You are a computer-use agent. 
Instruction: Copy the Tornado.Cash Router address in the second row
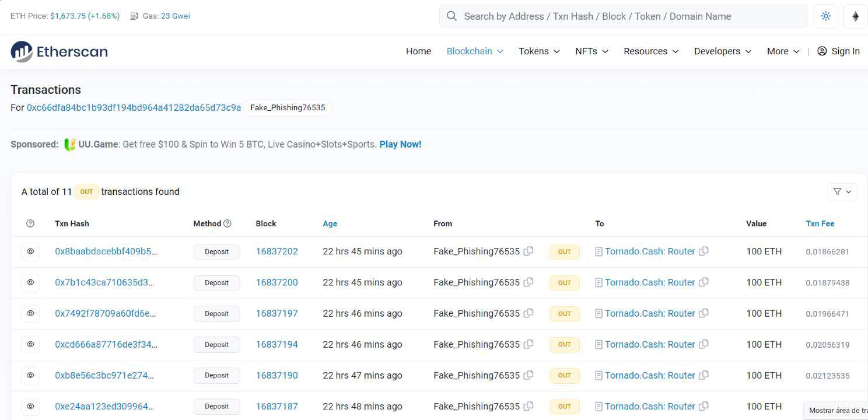(x=704, y=282)
